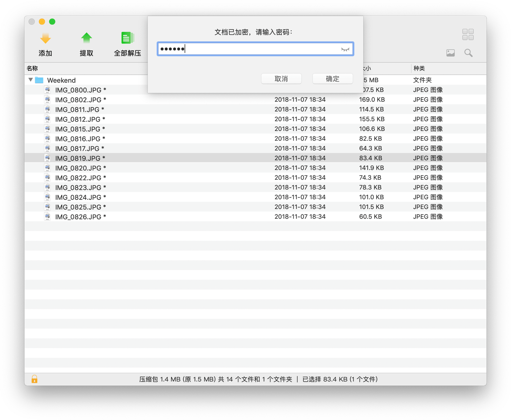Click the file icon beside IMG_0800.JPG
Image resolution: width=511 pixels, height=420 pixels.
[x=47, y=89]
